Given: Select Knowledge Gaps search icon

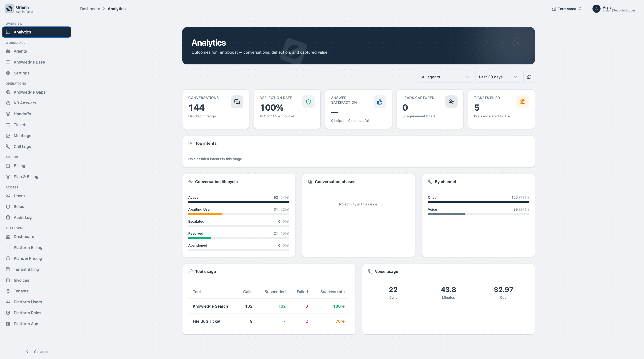Looking at the screenshot, I should coord(8,92).
